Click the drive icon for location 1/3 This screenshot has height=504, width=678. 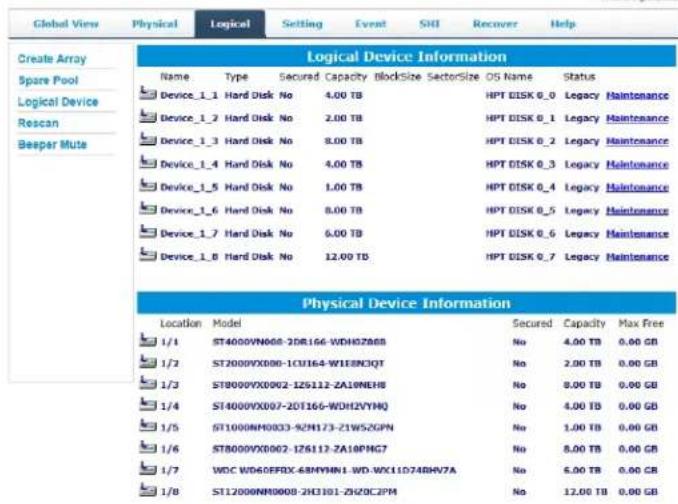point(148,383)
